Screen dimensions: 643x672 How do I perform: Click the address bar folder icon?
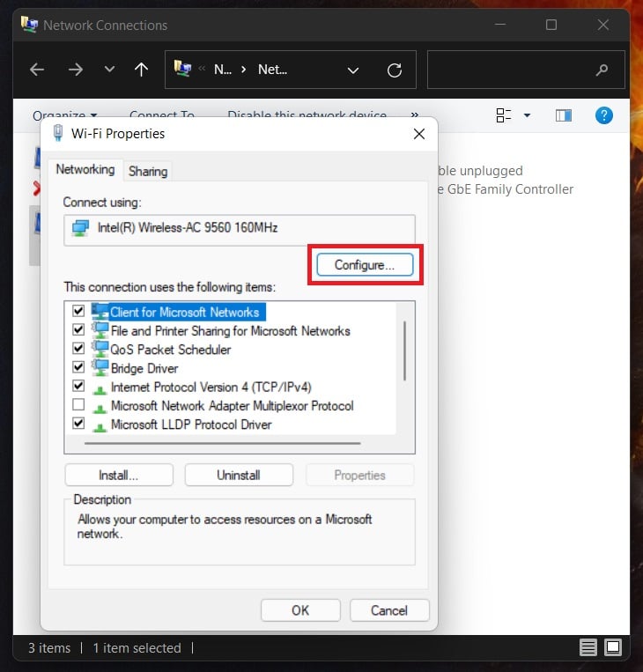(x=182, y=69)
